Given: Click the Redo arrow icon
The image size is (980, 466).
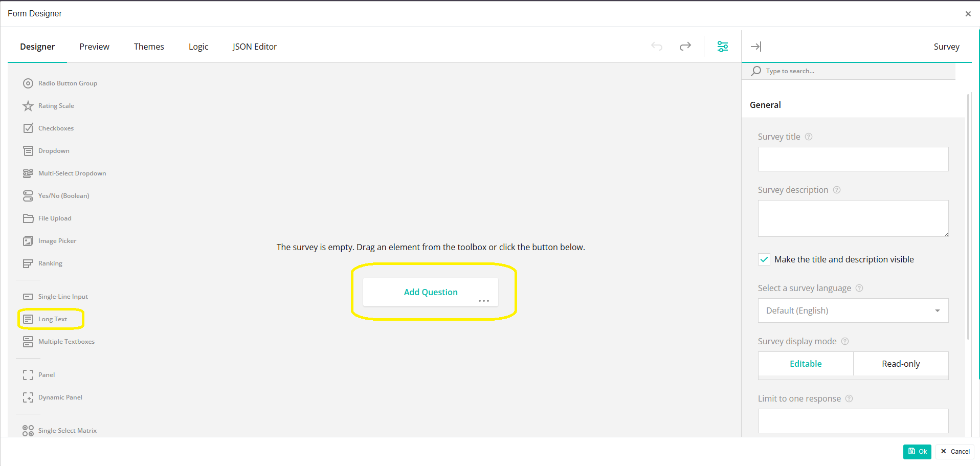Looking at the screenshot, I should [685, 47].
